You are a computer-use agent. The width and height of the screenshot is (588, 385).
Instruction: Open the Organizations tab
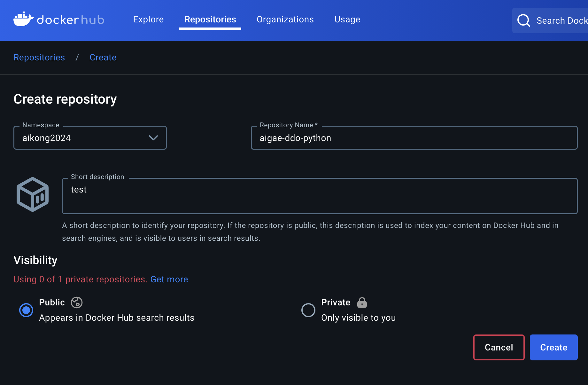pos(285,20)
